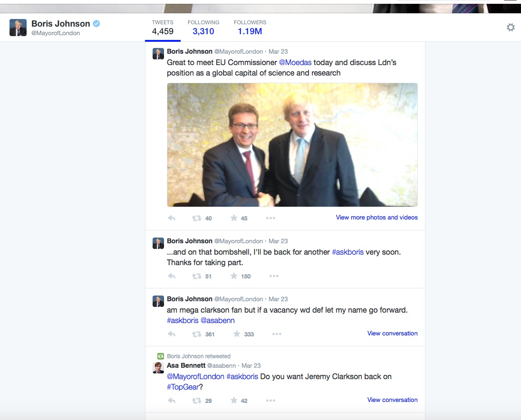Image resolution: width=521 pixels, height=420 pixels.
Task: Click the Boris Johnson name in profile header
Action: click(61, 24)
